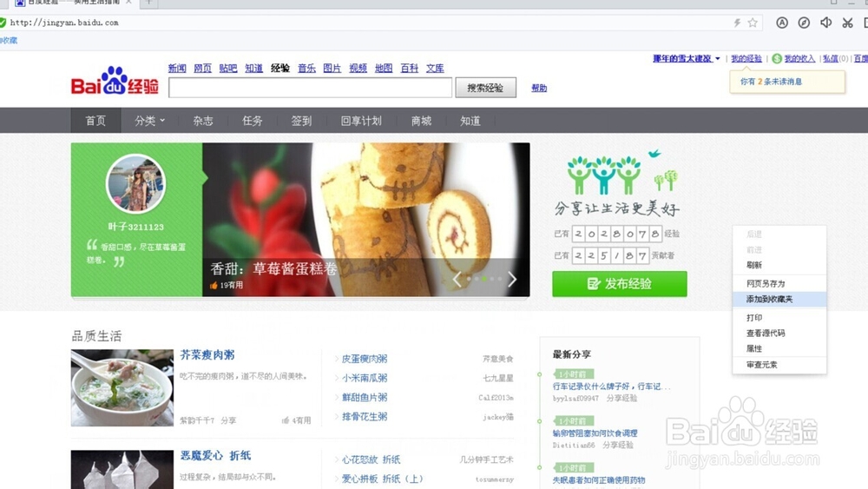
Task: Expand the username dropdown arrow at top
Action: click(718, 59)
